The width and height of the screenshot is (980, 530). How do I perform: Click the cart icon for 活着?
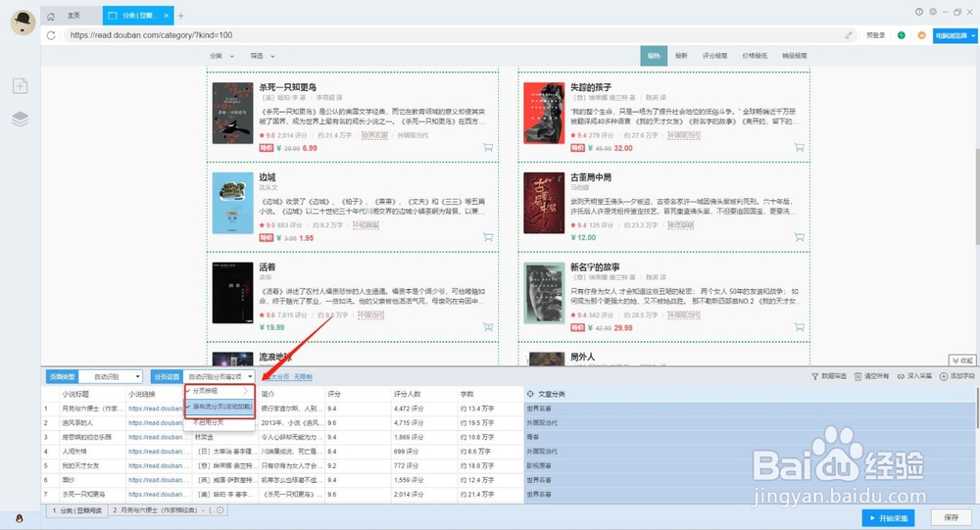click(487, 327)
